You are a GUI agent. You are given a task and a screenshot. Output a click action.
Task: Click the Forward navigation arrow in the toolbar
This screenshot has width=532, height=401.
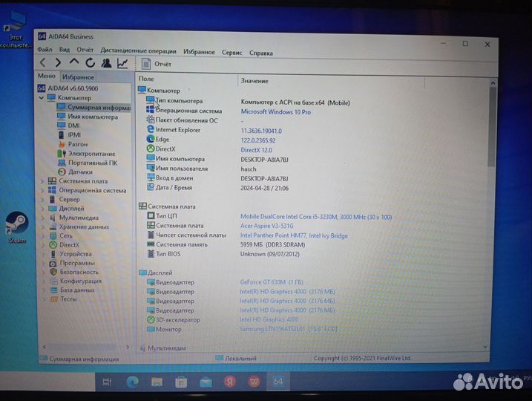tap(58, 64)
